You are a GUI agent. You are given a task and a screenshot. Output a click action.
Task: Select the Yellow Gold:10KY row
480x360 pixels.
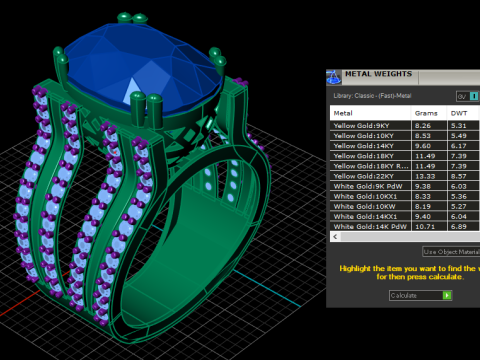405,136
